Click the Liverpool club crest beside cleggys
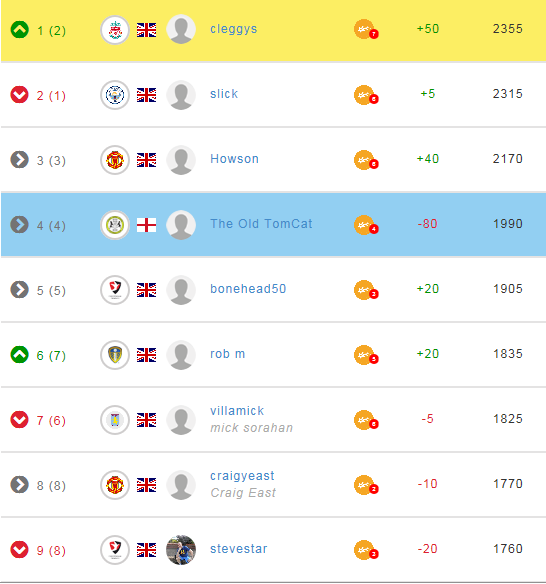The image size is (546, 584). (x=115, y=30)
